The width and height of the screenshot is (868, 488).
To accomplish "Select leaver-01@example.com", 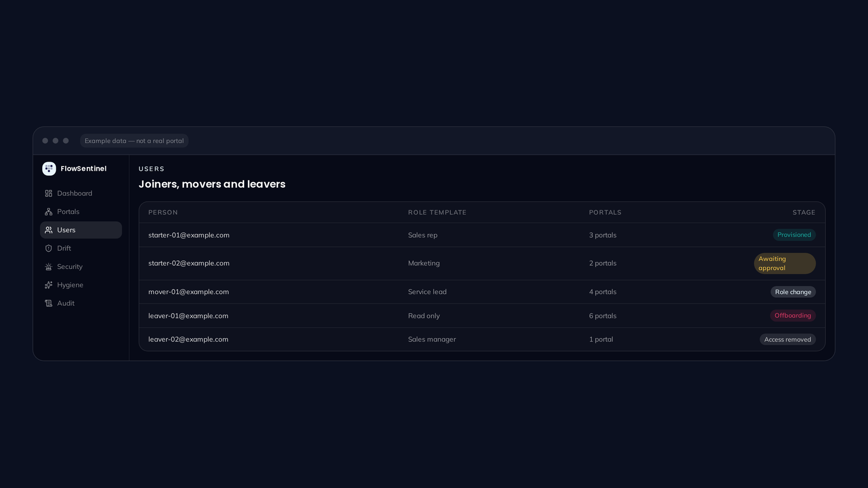I will [188, 316].
